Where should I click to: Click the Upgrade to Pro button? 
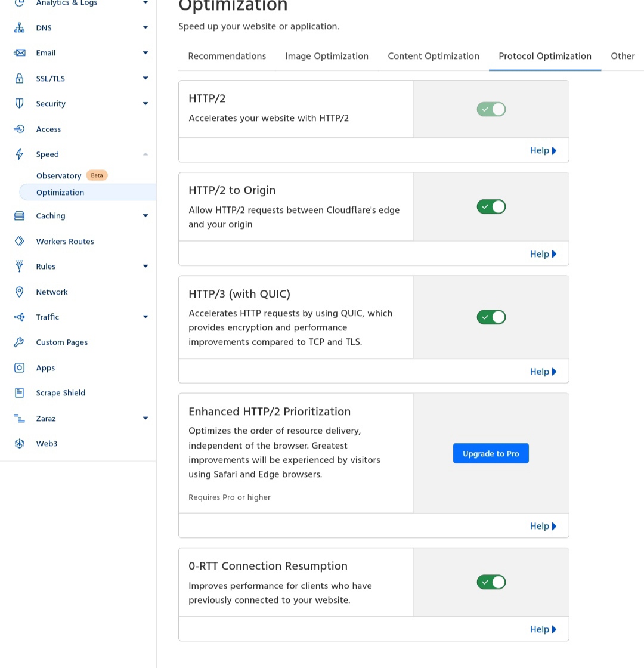(x=491, y=453)
